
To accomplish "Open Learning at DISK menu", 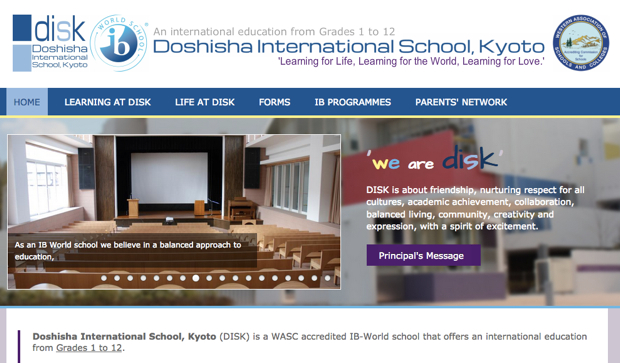I will (108, 102).
